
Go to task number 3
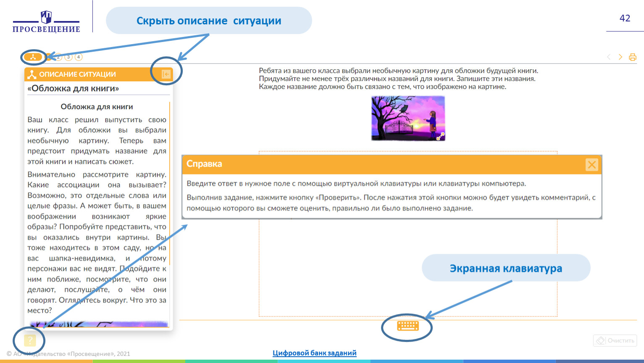(68, 57)
